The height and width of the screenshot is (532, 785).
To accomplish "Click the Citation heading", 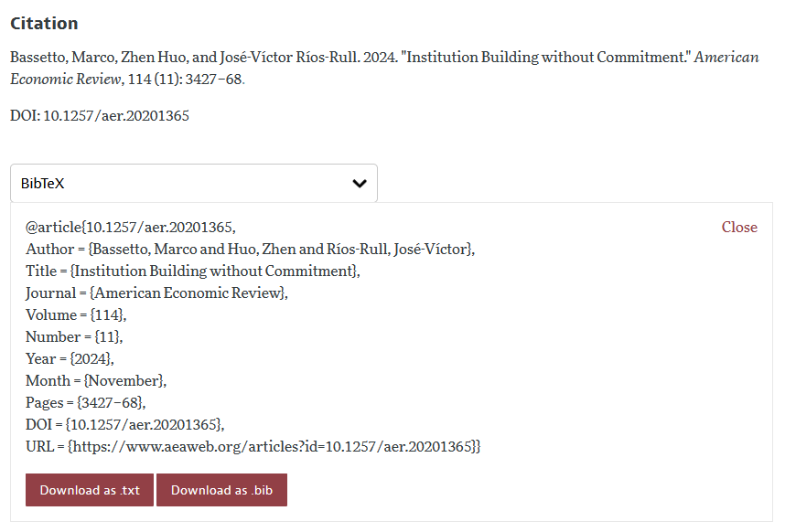I will point(44,24).
